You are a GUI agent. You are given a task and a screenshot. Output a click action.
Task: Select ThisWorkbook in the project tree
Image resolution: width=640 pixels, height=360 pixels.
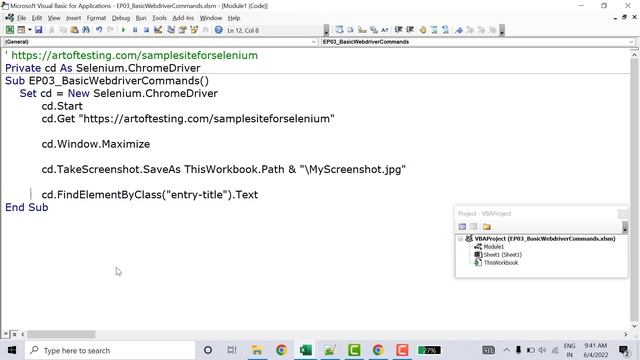click(500, 263)
